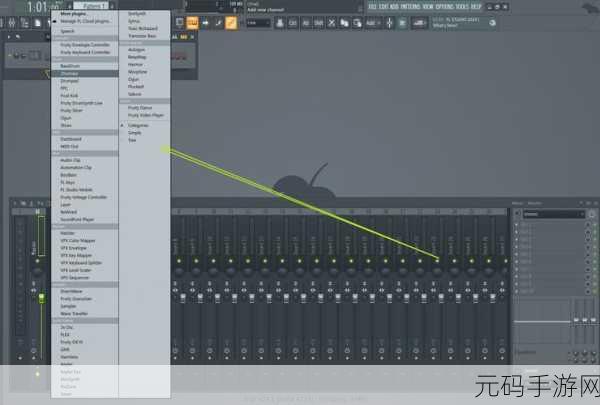
Task: Select DirectWave from the plugin list
Action: (71, 291)
